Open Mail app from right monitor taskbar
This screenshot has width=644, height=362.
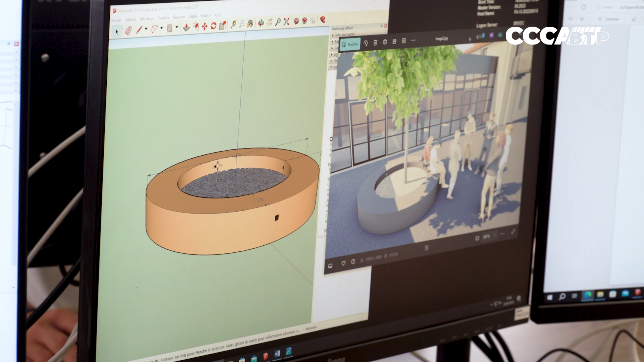625,293
